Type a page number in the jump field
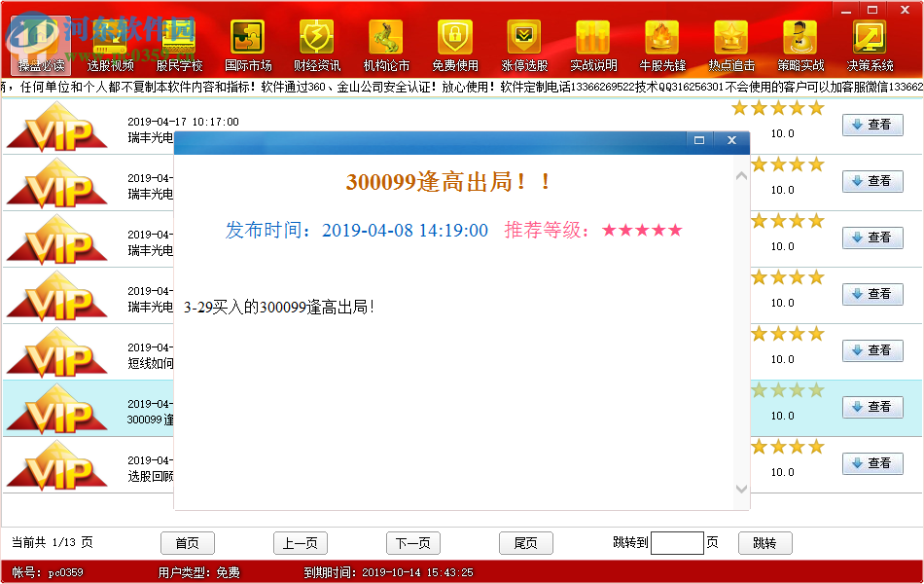The width and height of the screenshot is (924, 584). pos(679,542)
